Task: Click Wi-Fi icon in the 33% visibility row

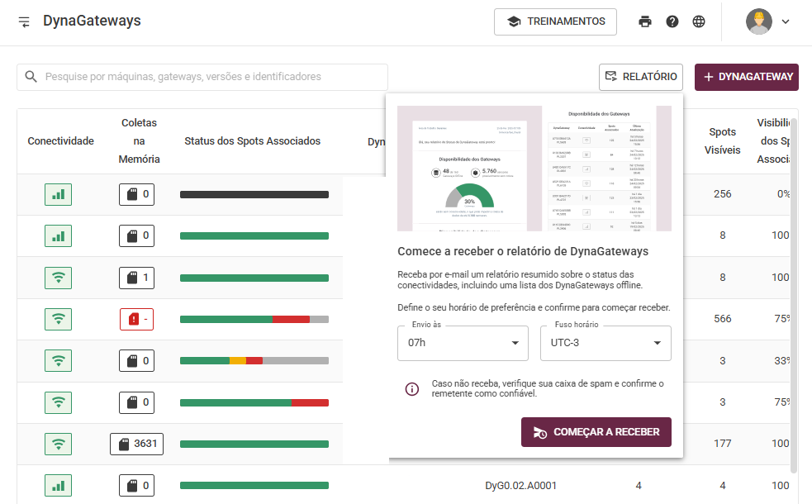Action: [58, 360]
